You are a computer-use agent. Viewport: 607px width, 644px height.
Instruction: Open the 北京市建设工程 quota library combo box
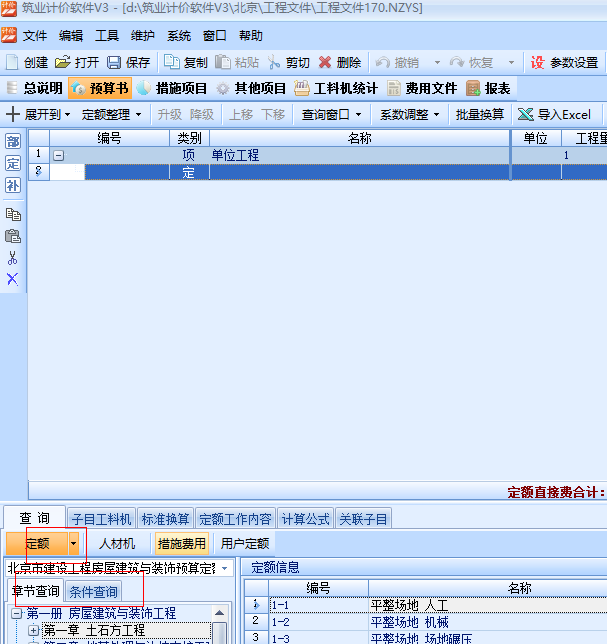click(x=224, y=568)
